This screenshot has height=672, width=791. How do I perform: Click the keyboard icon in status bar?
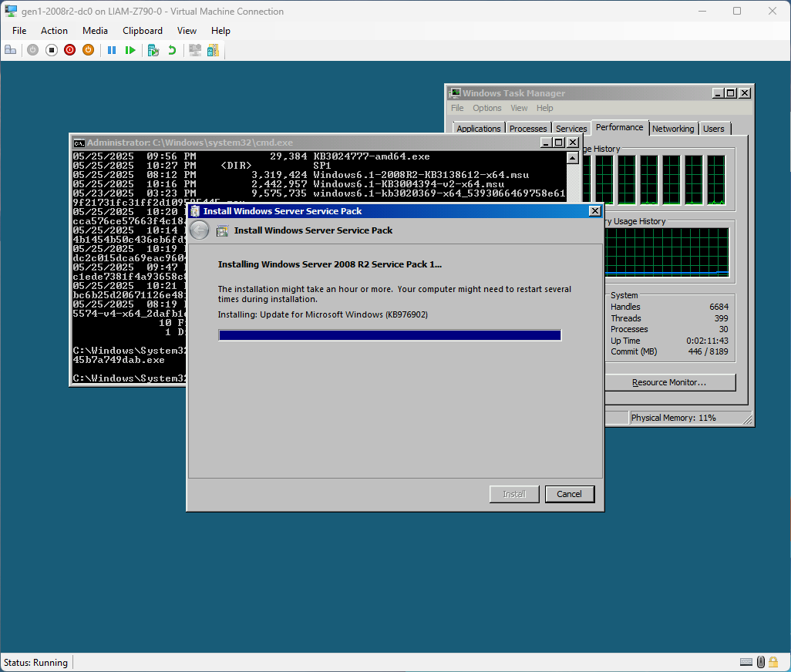coord(746,662)
